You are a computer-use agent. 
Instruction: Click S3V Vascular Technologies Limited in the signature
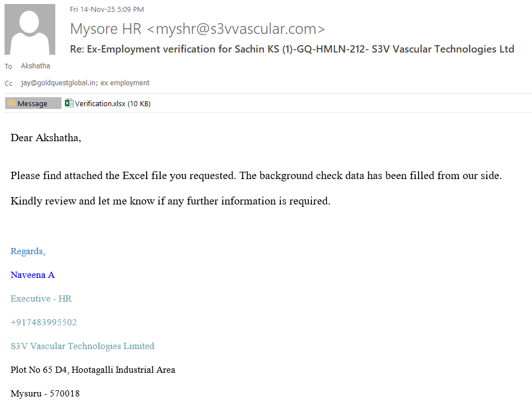point(82,346)
